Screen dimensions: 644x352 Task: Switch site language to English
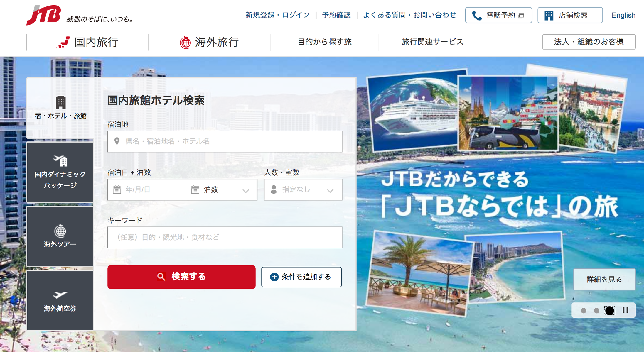[623, 15]
